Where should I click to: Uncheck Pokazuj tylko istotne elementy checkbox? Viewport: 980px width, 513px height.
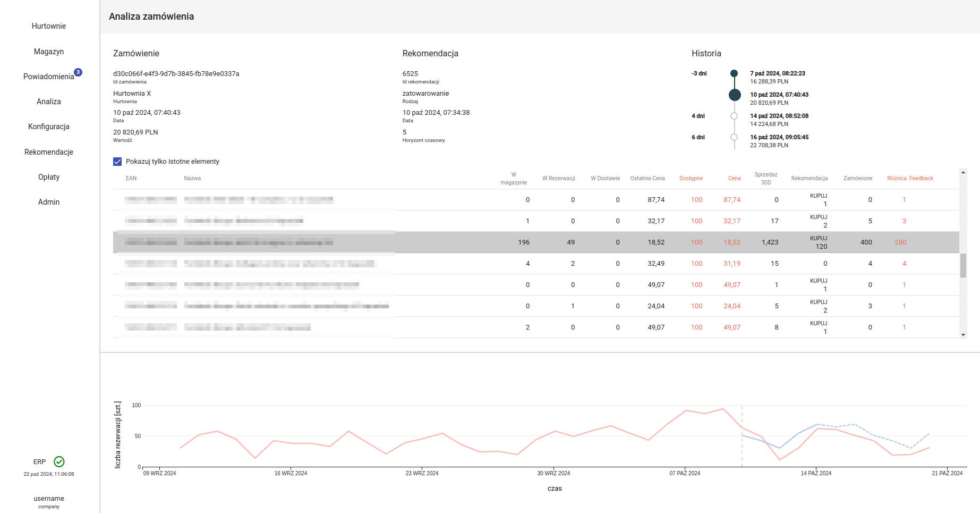[117, 162]
